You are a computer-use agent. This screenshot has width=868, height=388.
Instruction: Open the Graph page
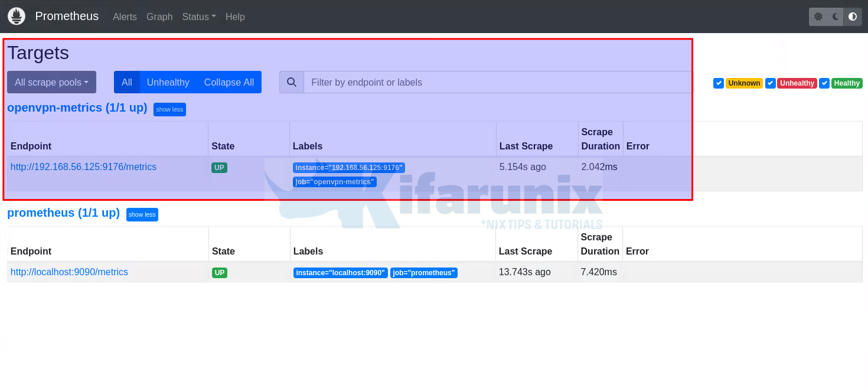[159, 17]
